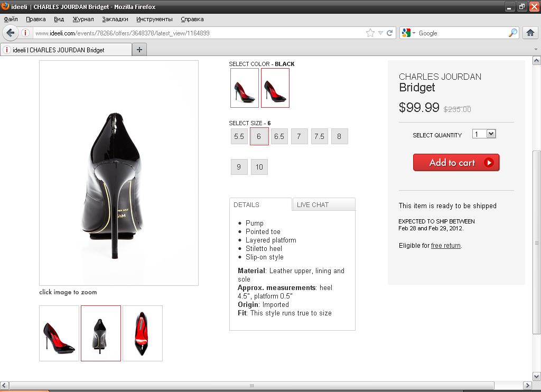Open the Файл menu
Screen dimensions: 541x392
tap(11, 20)
